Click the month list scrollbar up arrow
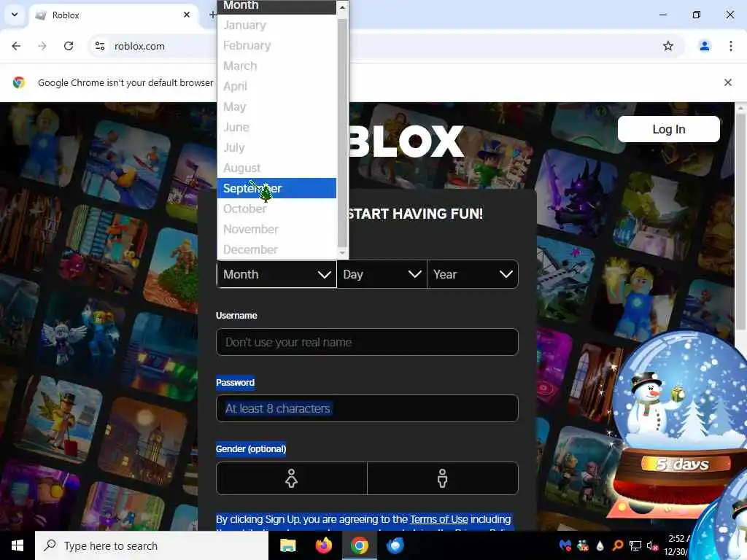 [x=342, y=7]
